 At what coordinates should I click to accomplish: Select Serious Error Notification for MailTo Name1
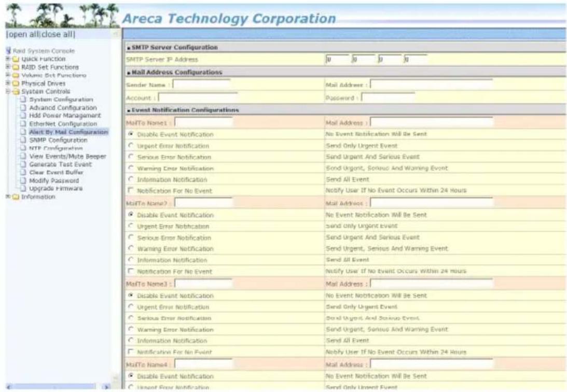[131, 157]
